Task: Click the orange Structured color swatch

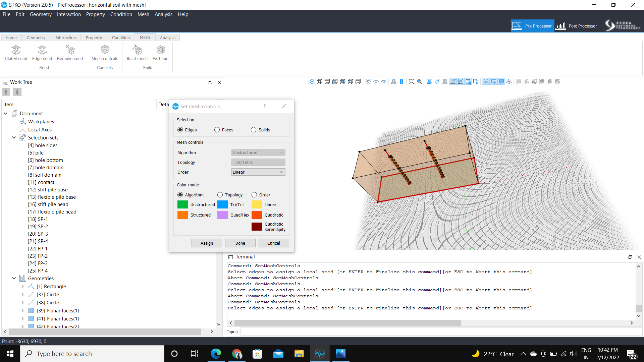Action: 183,215
